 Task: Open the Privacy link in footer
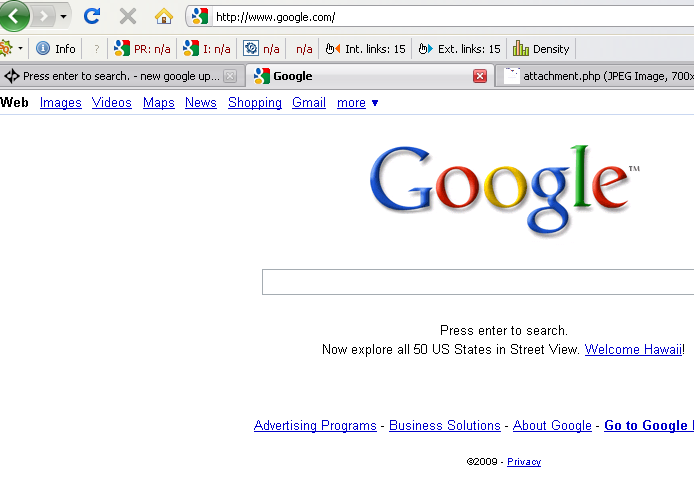[524, 462]
